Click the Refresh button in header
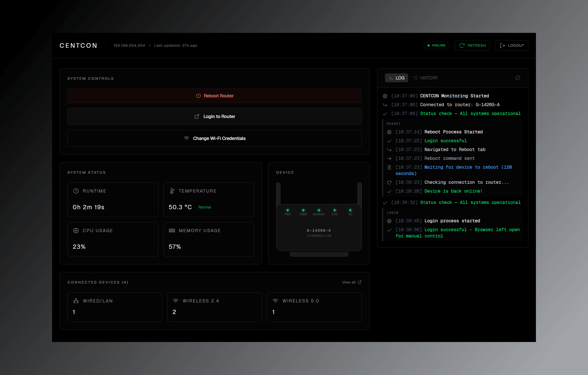Screen dimensions: 588x375 point(472,45)
